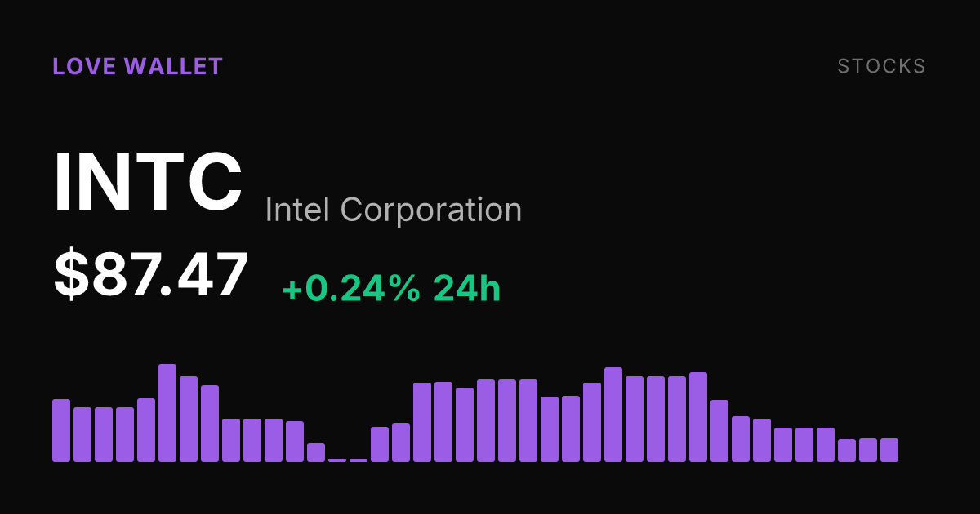Click the first flat near-zero chart bar
This screenshot has height=514, width=980.
(337, 460)
